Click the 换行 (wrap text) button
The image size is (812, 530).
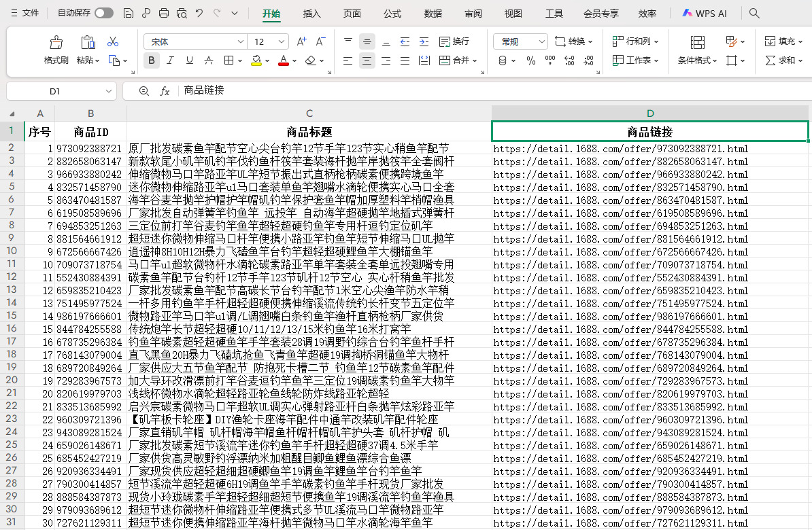(x=454, y=42)
